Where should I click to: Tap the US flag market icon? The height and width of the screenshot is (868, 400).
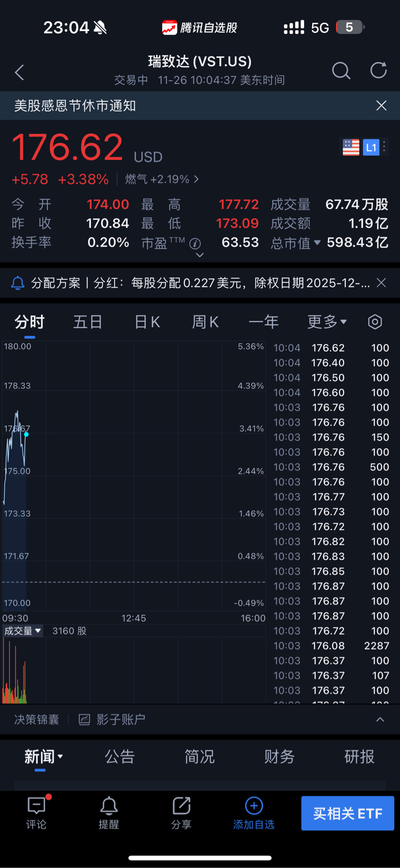point(351,148)
